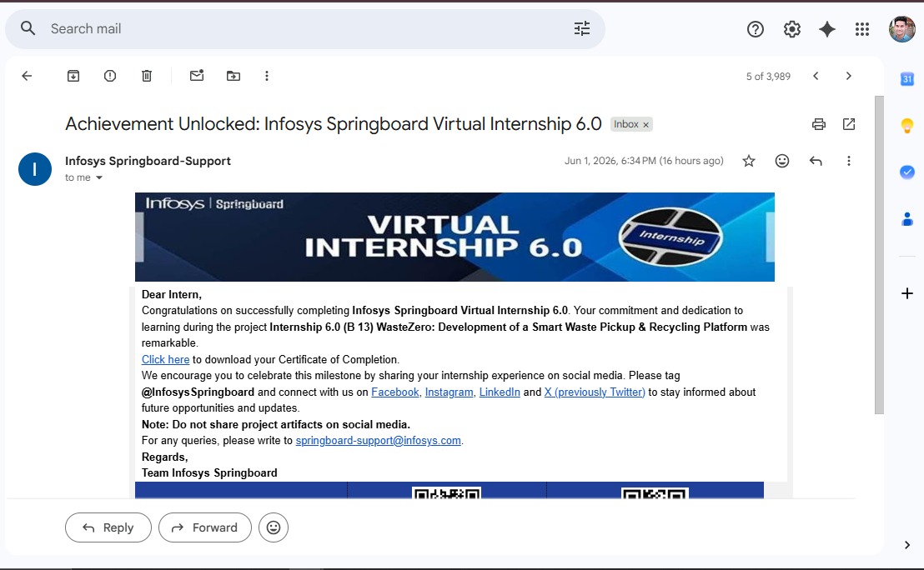The image size is (924, 570).
Task: Open the Google apps grid
Action: pyautogui.click(x=862, y=29)
